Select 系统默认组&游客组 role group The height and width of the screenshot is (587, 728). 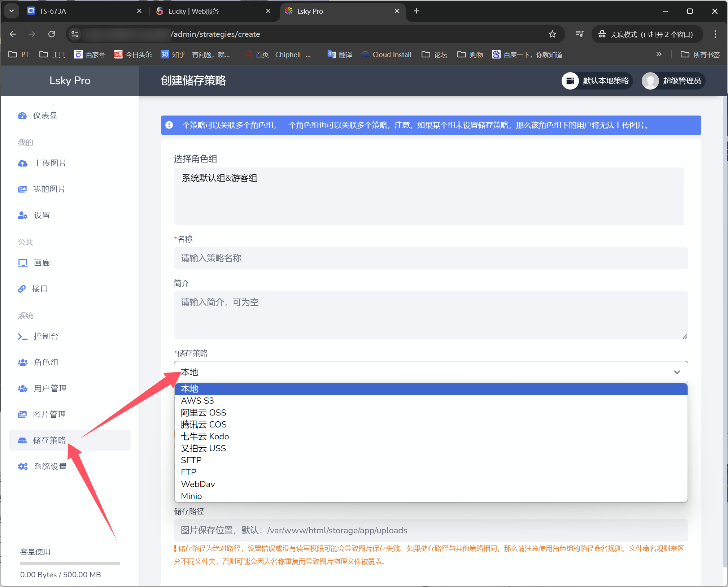219,178
